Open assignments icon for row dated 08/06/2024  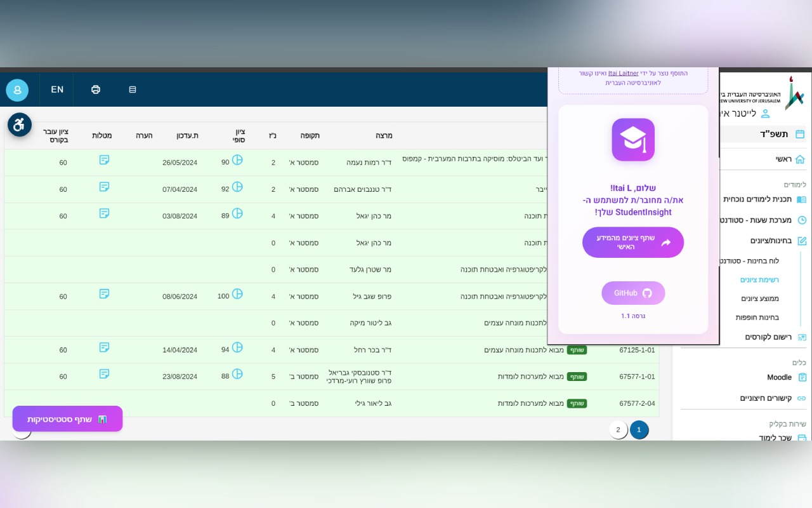(x=105, y=293)
